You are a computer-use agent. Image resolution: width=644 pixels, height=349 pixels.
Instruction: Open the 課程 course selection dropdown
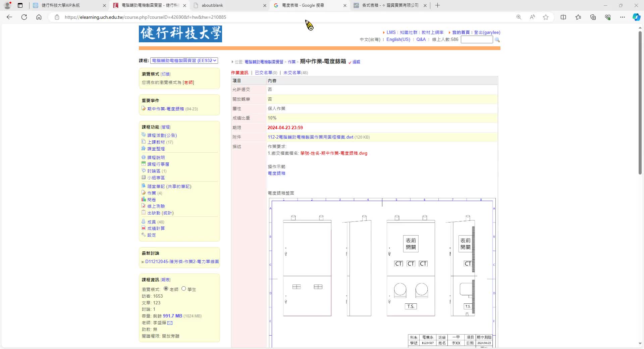tap(184, 60)
